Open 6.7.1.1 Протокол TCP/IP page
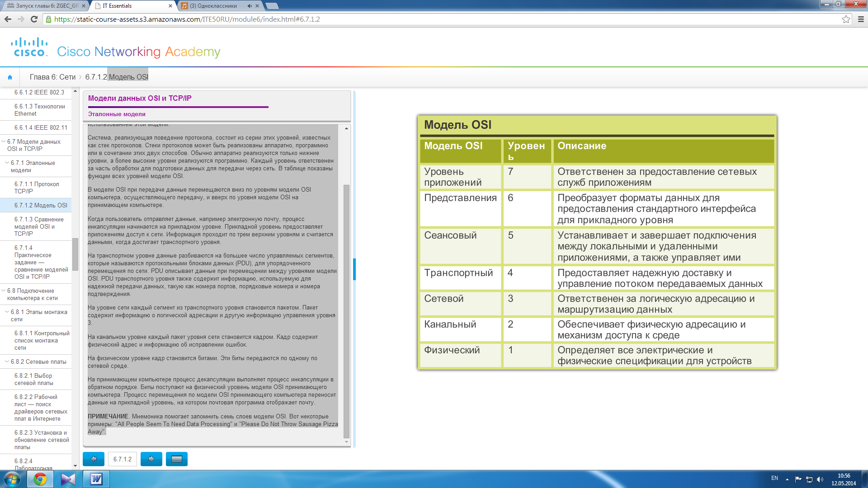 [x=36, y=188]
